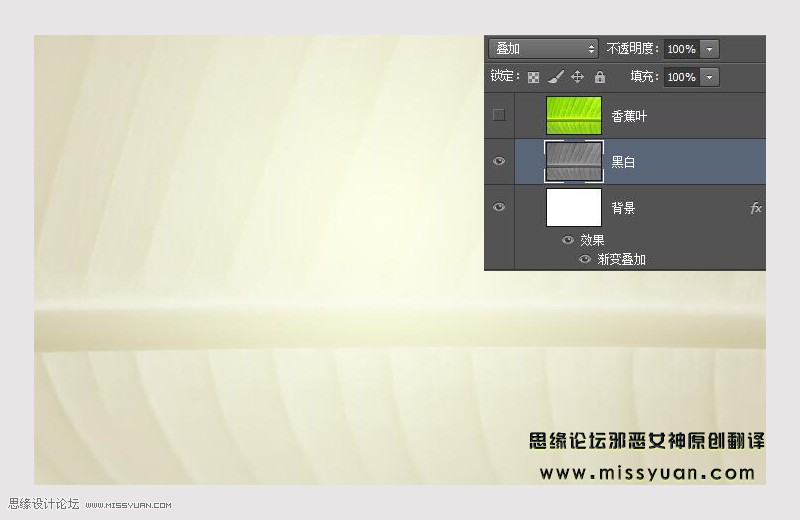Viewport: 800px width, 520px height.
Task: Click the 不透明度 label
Action: [633, 49]
